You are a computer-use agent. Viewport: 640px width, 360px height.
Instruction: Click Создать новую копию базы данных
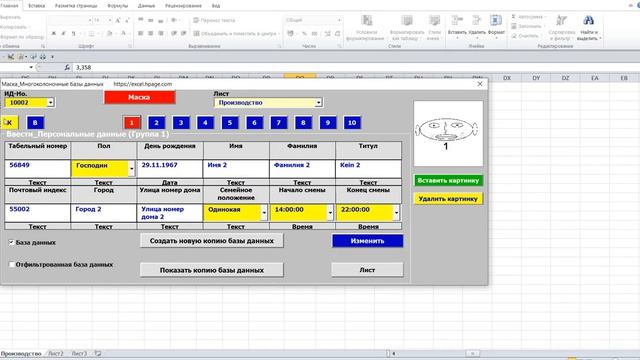point(211,241)
